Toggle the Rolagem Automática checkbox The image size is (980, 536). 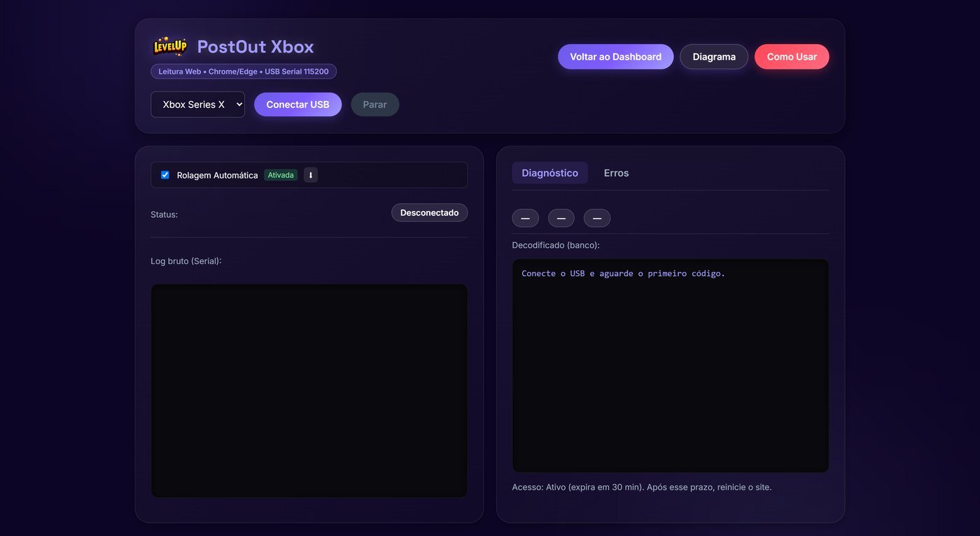(165, 175)
